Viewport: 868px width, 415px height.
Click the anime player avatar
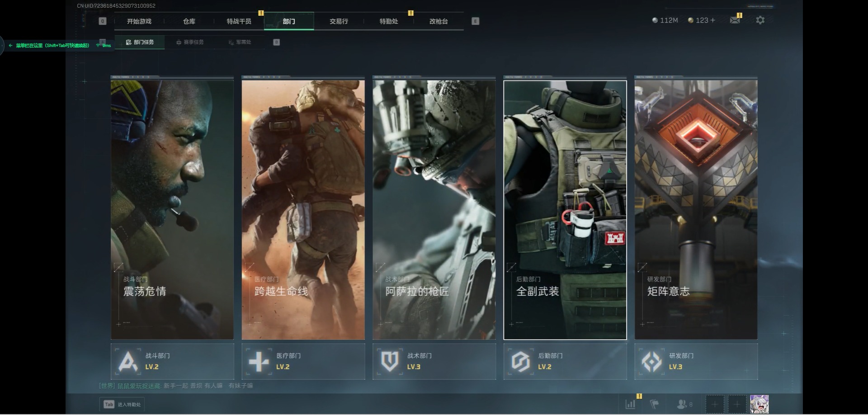click(759, 404)
